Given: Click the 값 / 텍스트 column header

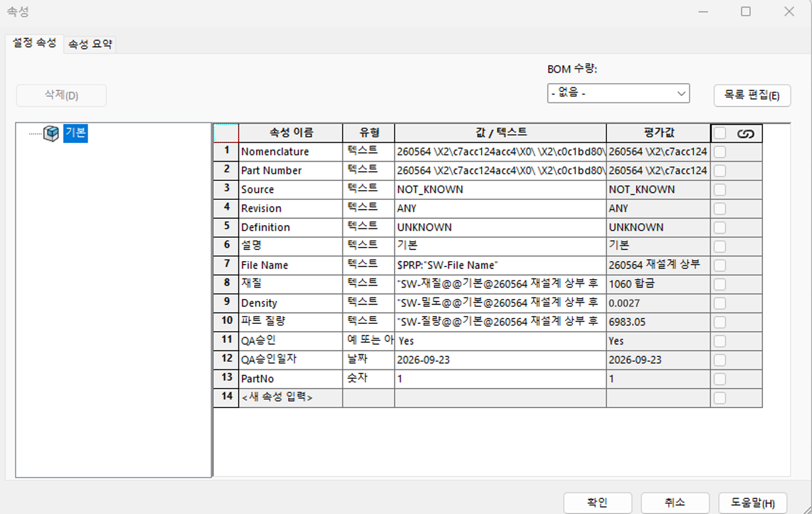Looking at the screenshot, I should [500, 133].
